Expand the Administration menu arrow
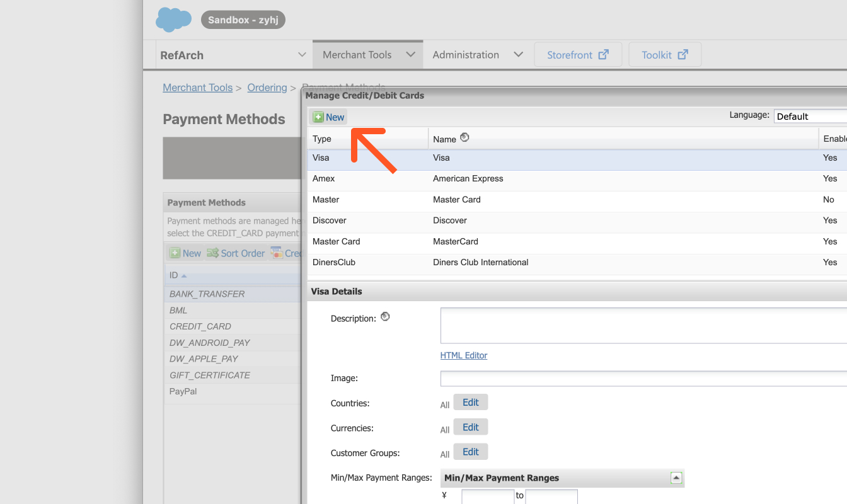Image resolution: width=847 pixels, height=504 pixels. coord(518,55)
